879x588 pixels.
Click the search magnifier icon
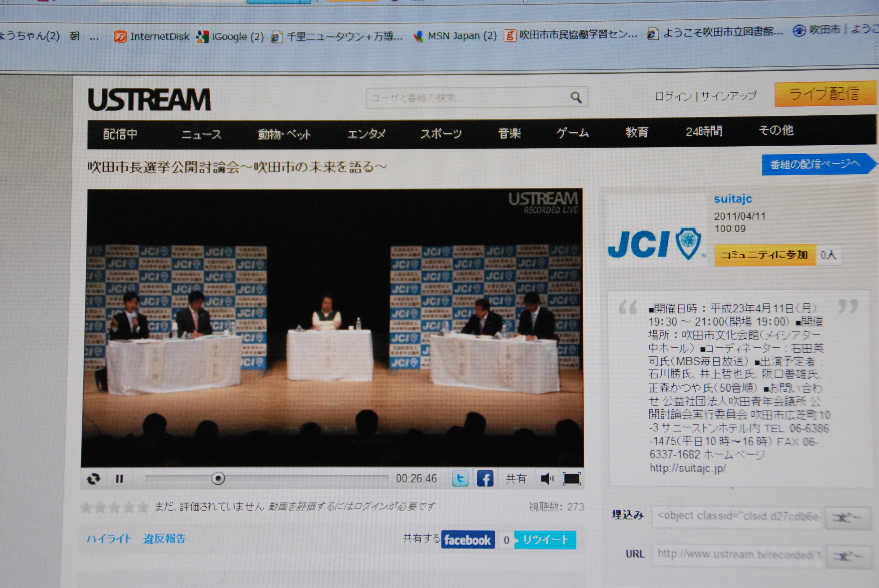point(576,98)
